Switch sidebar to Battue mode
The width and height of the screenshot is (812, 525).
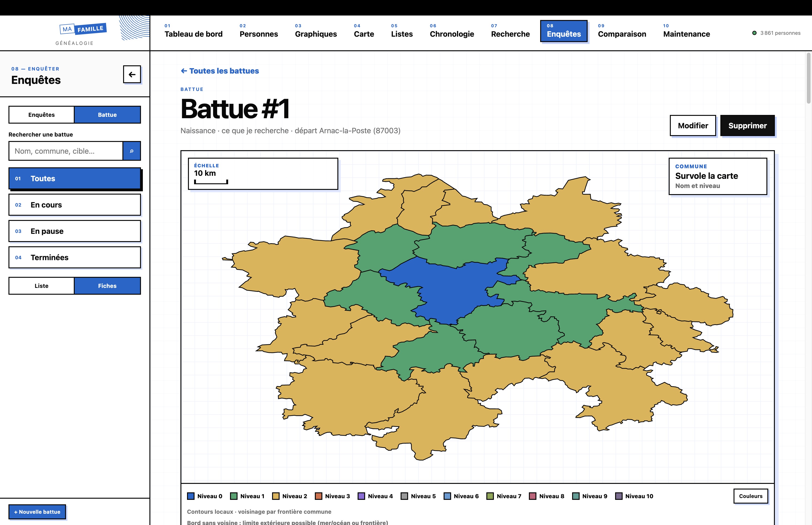pos(107,114)
